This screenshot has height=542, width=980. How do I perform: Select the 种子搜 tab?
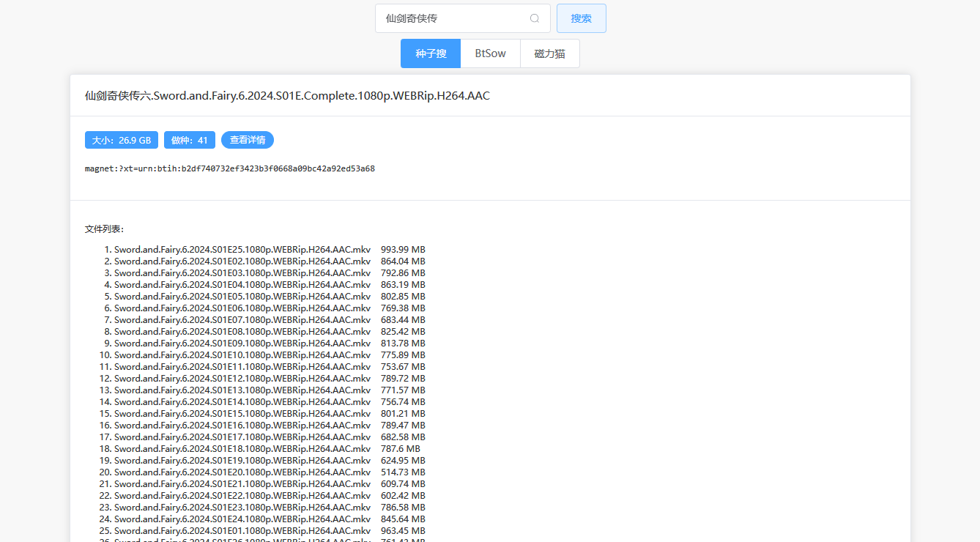coord(431,53)
